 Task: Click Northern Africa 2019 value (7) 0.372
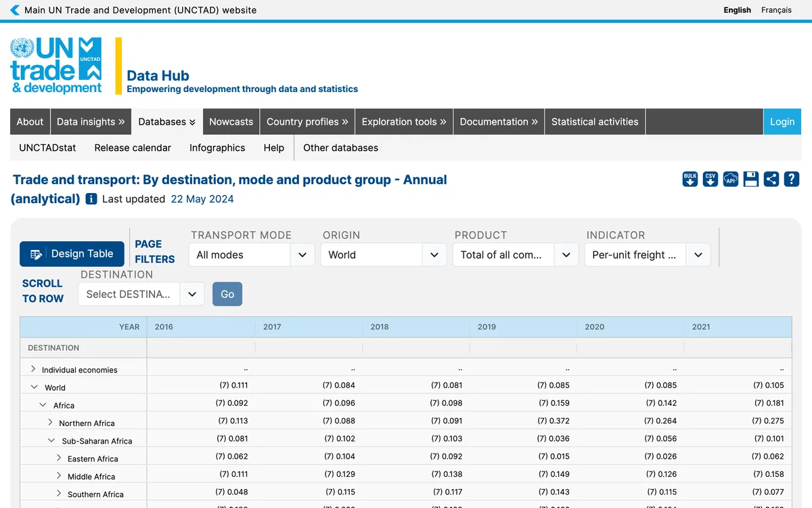[554, 421]
